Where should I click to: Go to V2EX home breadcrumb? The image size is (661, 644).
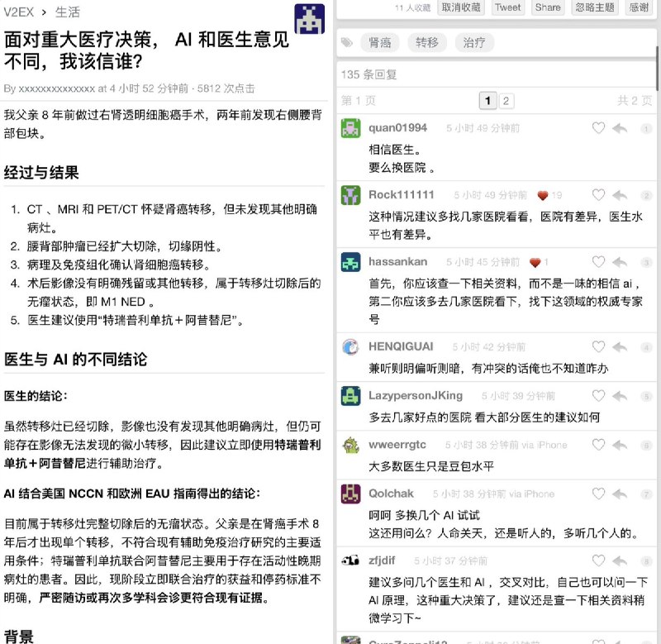coord(18,12)
